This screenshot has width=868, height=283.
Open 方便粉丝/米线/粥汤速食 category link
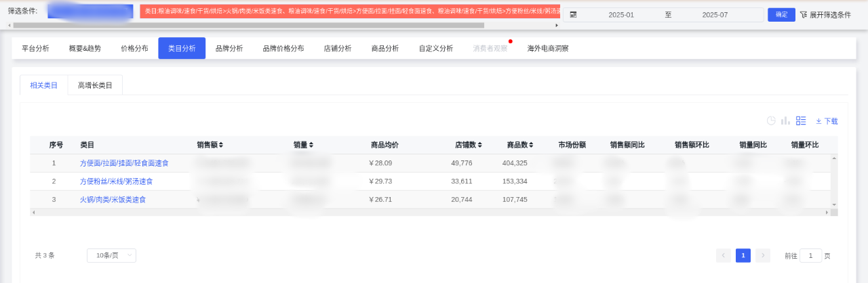coord(117,181)
